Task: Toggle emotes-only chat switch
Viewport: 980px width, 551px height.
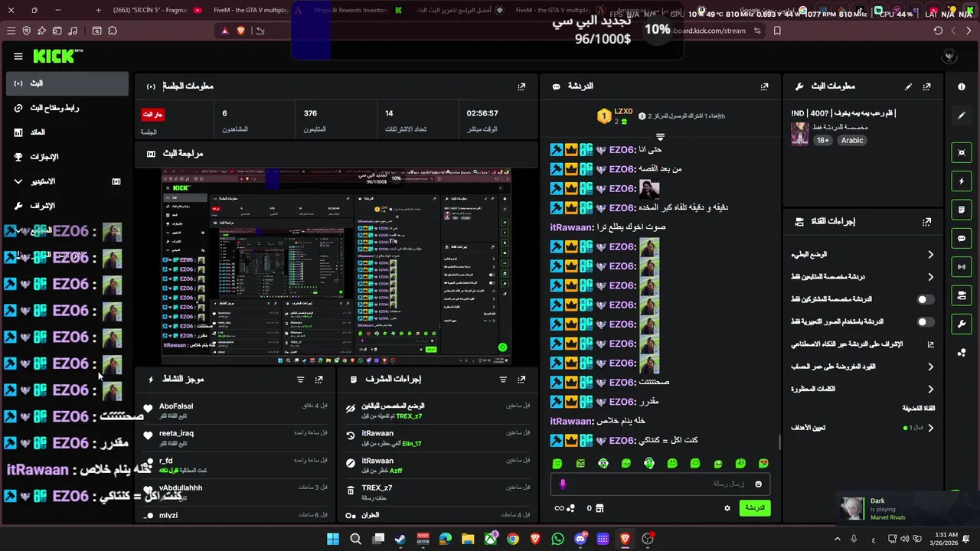Action: click(x=926, y=322)
